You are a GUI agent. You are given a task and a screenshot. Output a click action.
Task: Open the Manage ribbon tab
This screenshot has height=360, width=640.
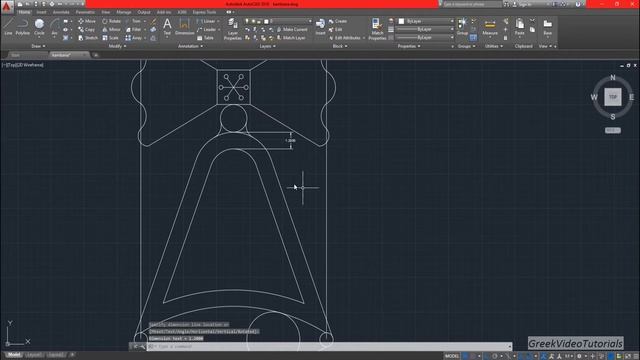[x=124, y=12]
